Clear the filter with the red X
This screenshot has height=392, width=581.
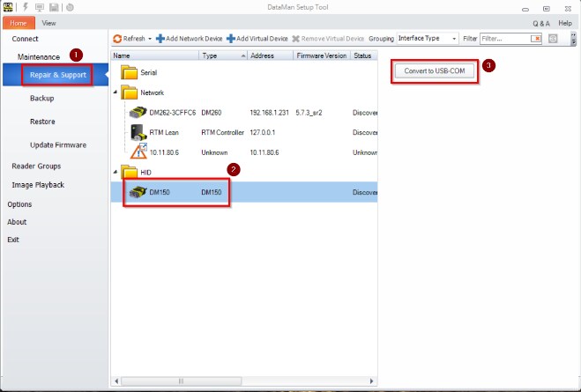point(536,39)
